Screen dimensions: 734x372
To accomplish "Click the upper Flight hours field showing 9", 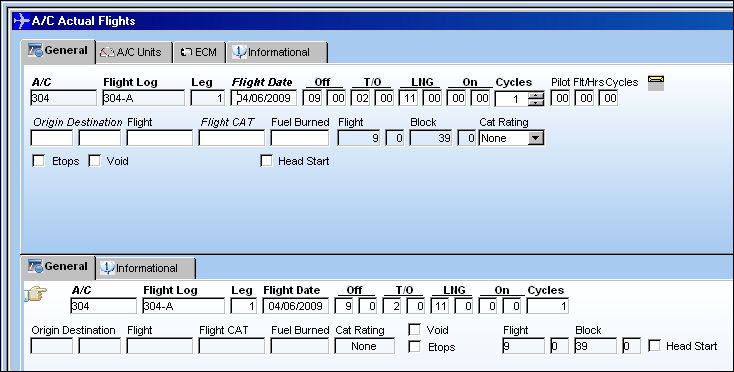I will tap(359, 138).
